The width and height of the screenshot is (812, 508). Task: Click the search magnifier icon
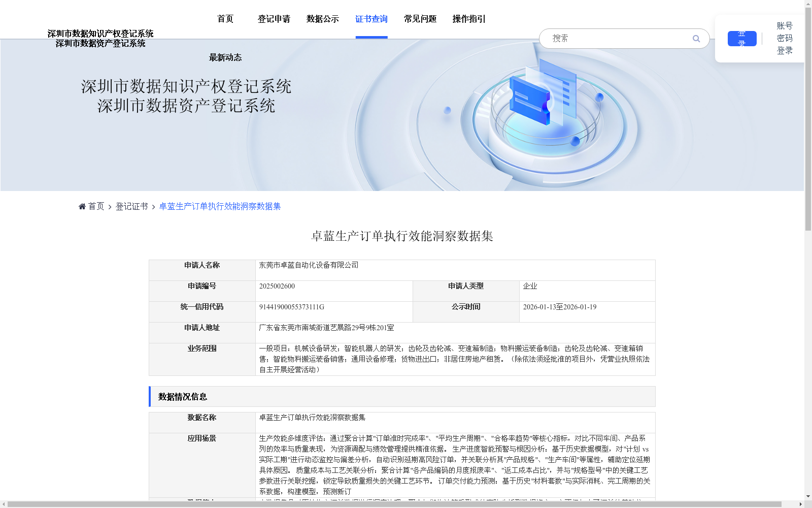point(696,39)
